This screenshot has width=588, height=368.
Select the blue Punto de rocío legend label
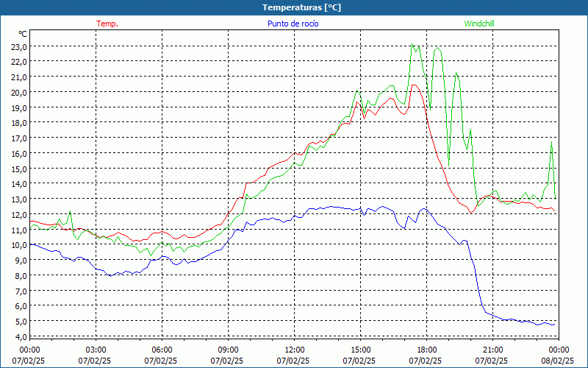tap(293, 24)
